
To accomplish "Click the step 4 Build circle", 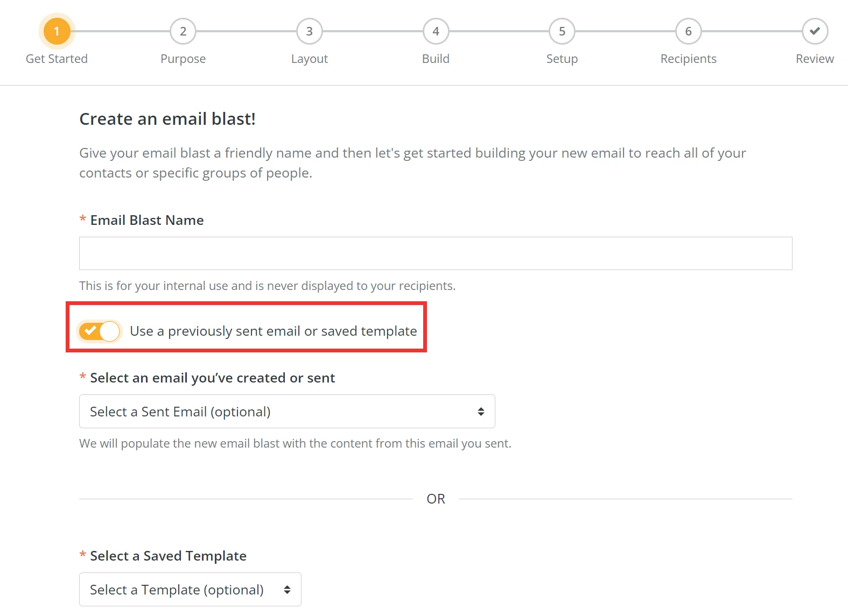I will coord(436,31).
